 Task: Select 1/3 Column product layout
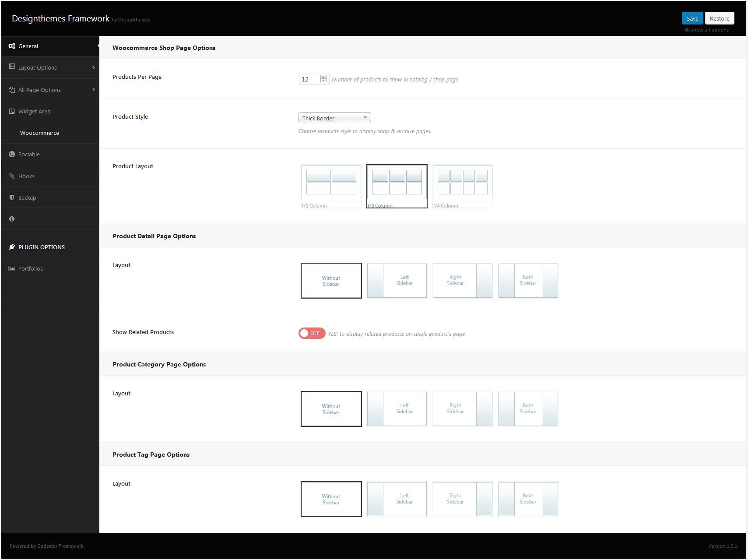pyautogui.click(x=397, y=187)
